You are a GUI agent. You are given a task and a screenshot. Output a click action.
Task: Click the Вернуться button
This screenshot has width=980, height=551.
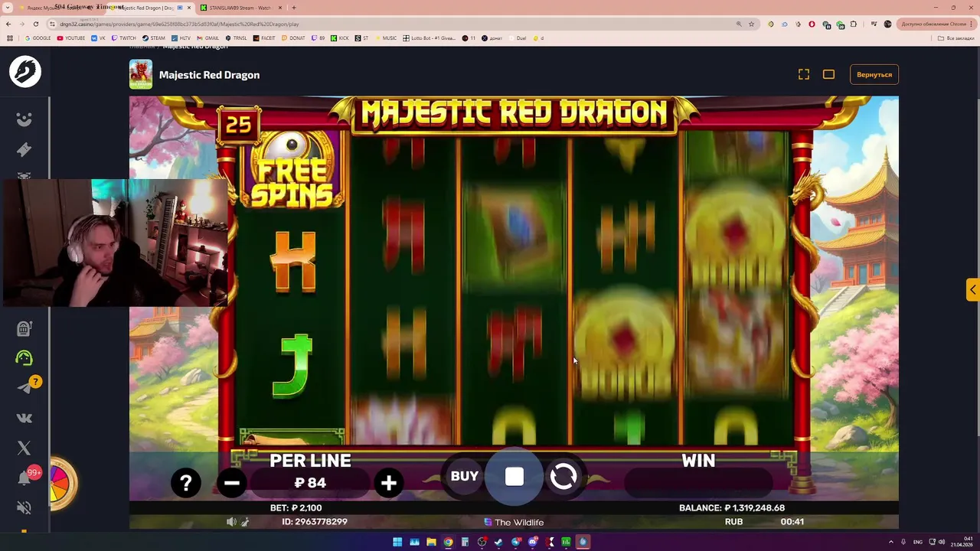click(x=874, y=74)
